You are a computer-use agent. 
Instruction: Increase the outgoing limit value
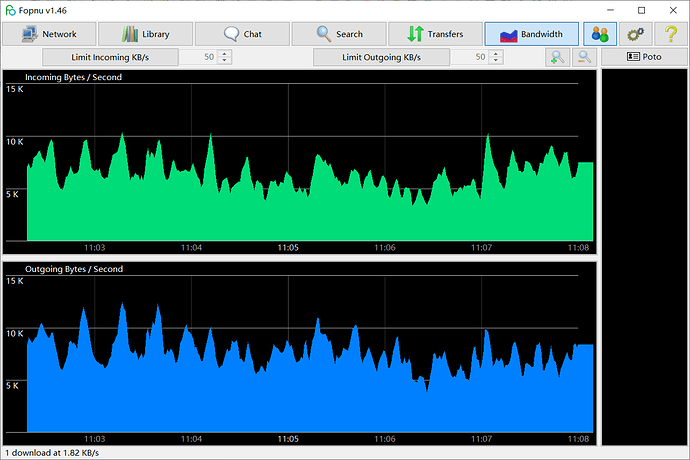[496, 54]
